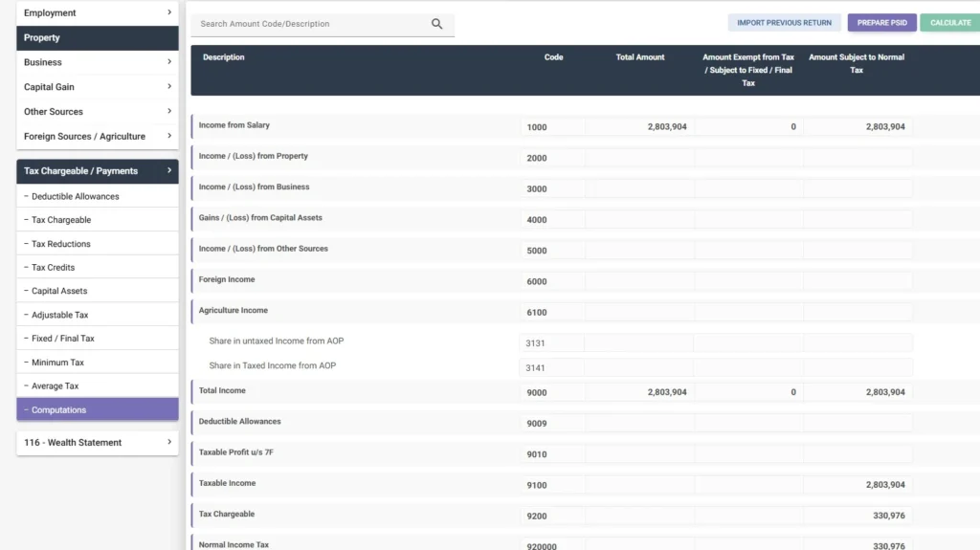The image size is (980, 550).
Task: Click Total Amount field for Income from Business
Action: tap(639, 188)
